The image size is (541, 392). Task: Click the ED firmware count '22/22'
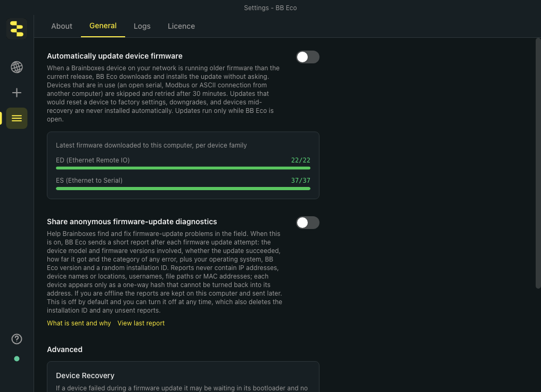click(x=300, y=160)
